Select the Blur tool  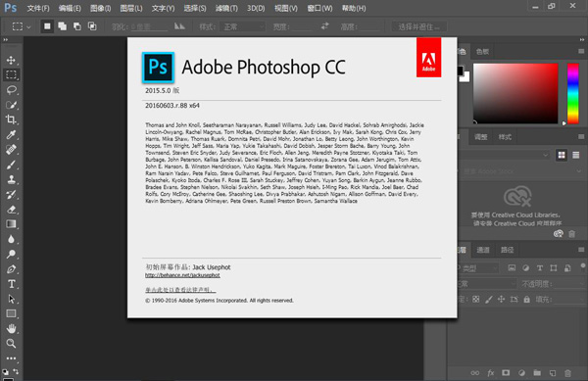(11, 239)
